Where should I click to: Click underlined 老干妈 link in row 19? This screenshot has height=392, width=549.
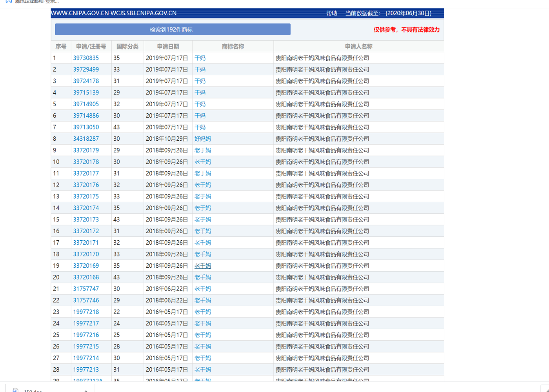(x=203, y=266)
